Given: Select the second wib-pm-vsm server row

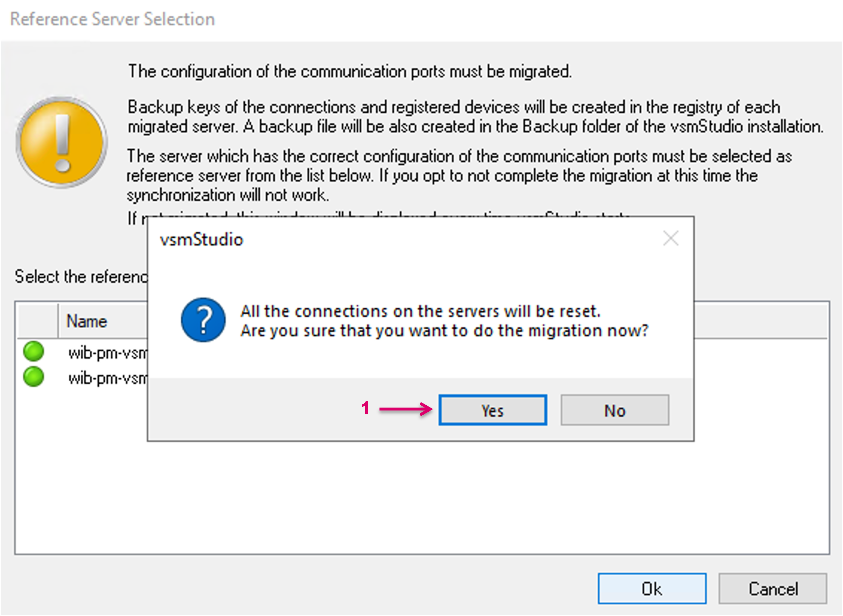Looking at the screenshot, I should (x=108, y=378).
